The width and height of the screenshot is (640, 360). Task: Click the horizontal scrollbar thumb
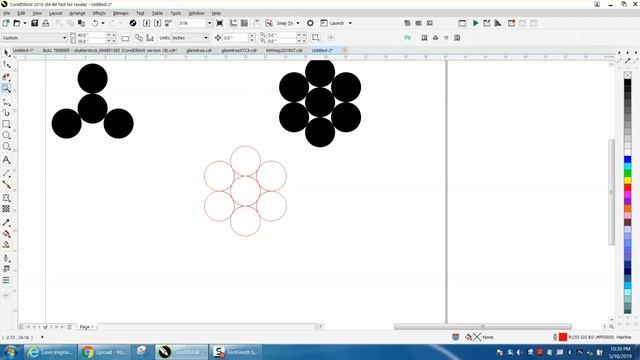pos(482,327)
